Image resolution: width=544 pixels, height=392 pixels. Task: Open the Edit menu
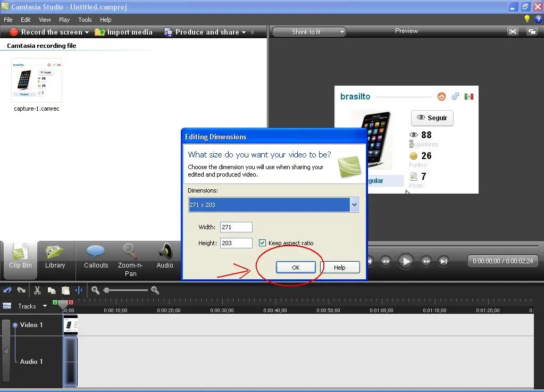coord(26,20)
